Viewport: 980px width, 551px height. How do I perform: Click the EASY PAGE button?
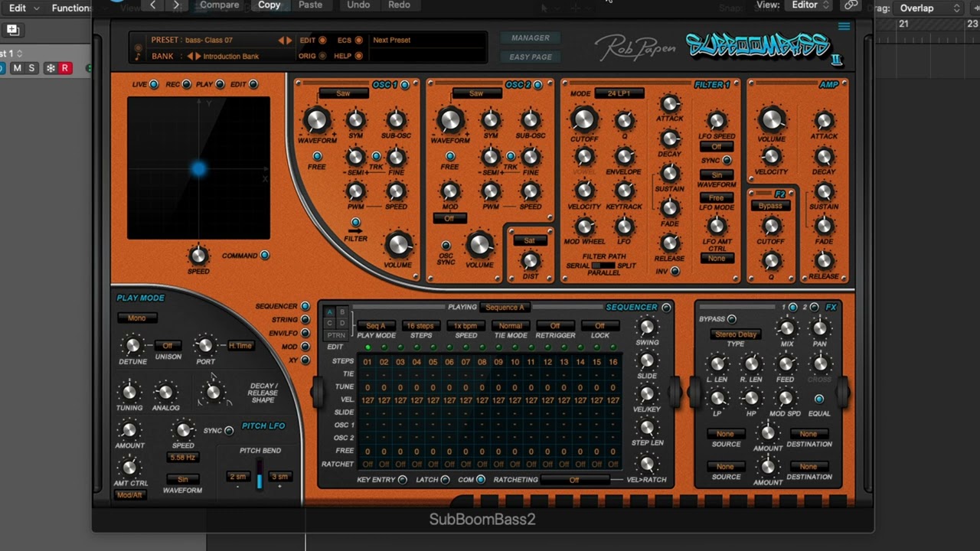point(530,57)
